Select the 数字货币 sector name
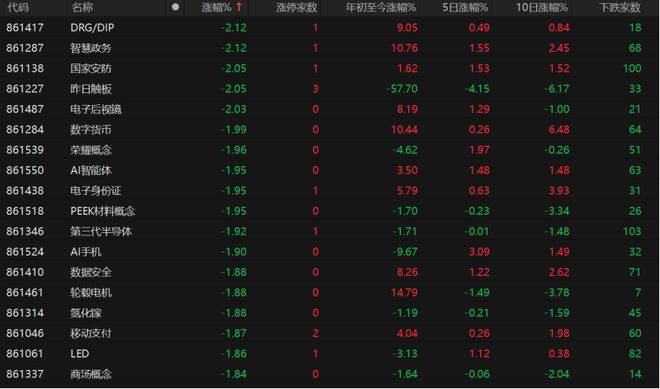 pos(91,129)
